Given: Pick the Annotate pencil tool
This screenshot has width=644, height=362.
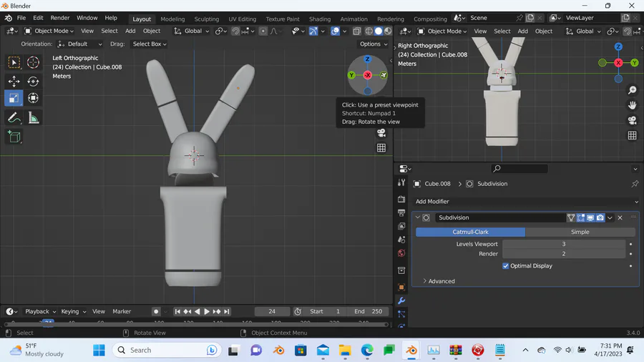Looking at the screenshot, I should coord(14,117).
